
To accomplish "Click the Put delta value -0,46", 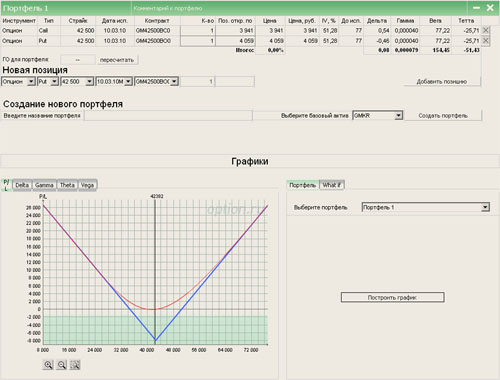I will click(383, 41).
